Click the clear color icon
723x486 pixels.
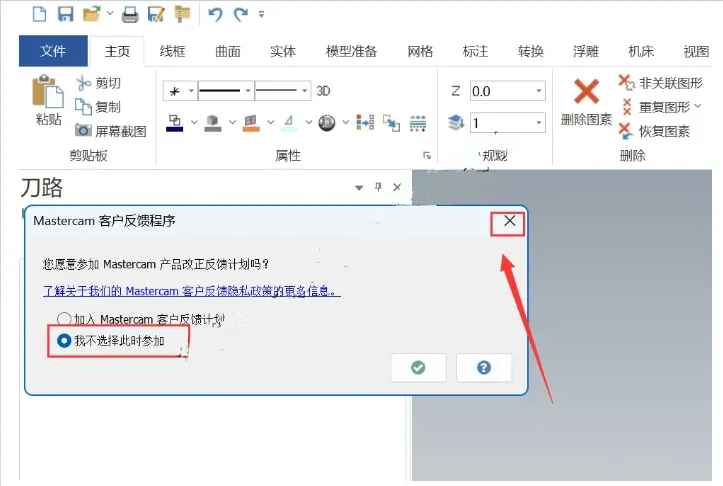point(289,123)
